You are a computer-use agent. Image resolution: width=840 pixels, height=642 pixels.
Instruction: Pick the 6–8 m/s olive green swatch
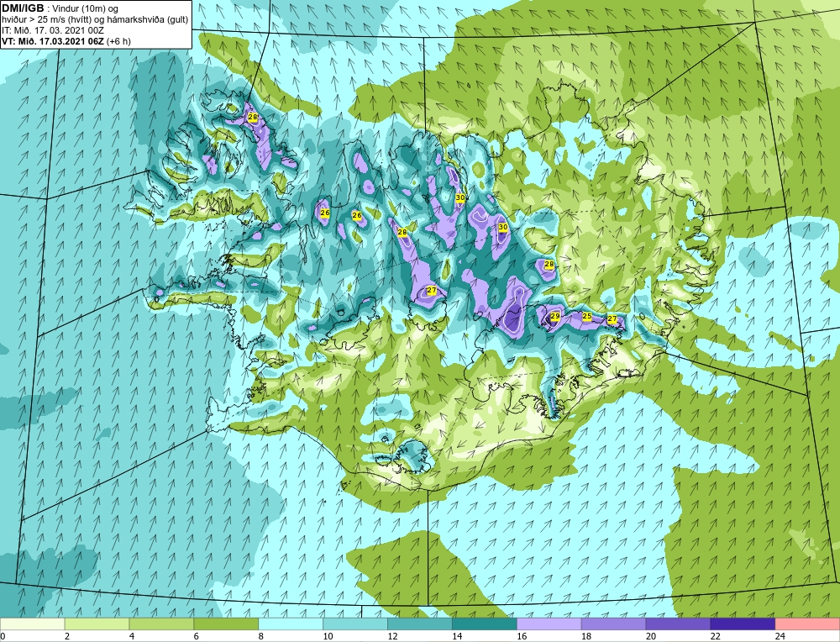coord(226,624)
